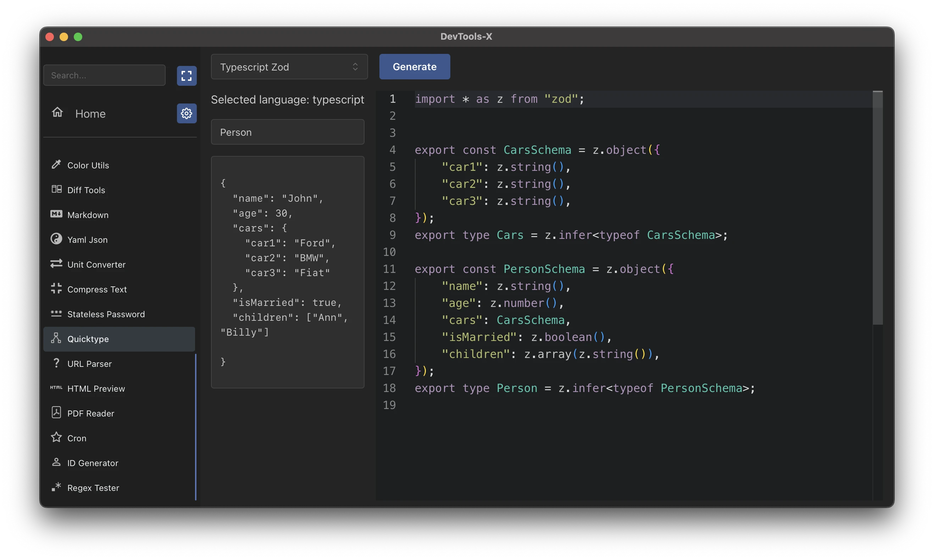The image size is (934, 560).
Task: Open the Color Utils tool
Action: tap(88, 165)
